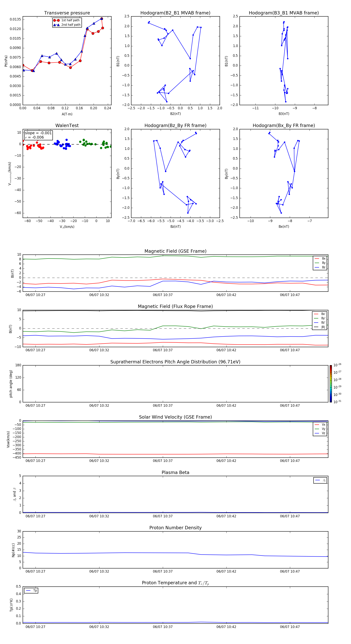Click '06/07 10:37' tick under GSE magnetic field plot
The image size is (351, 644).
[x=163, y=295]
